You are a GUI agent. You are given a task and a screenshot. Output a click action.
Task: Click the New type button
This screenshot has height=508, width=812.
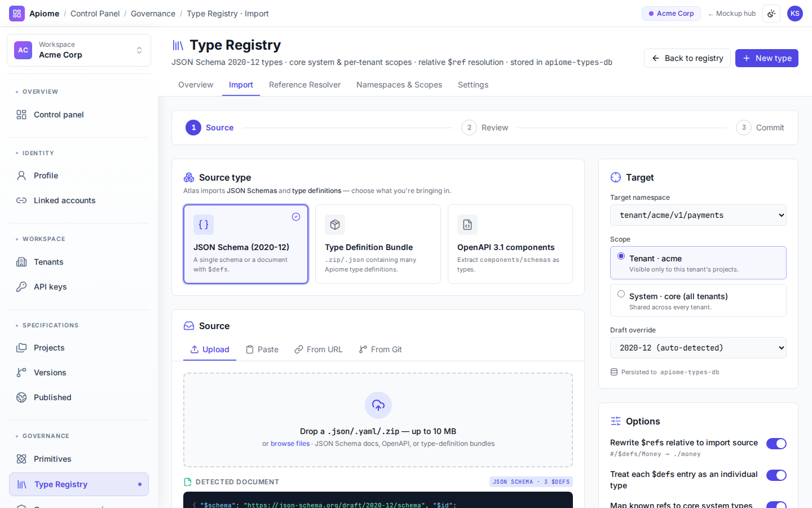[767, 58]
